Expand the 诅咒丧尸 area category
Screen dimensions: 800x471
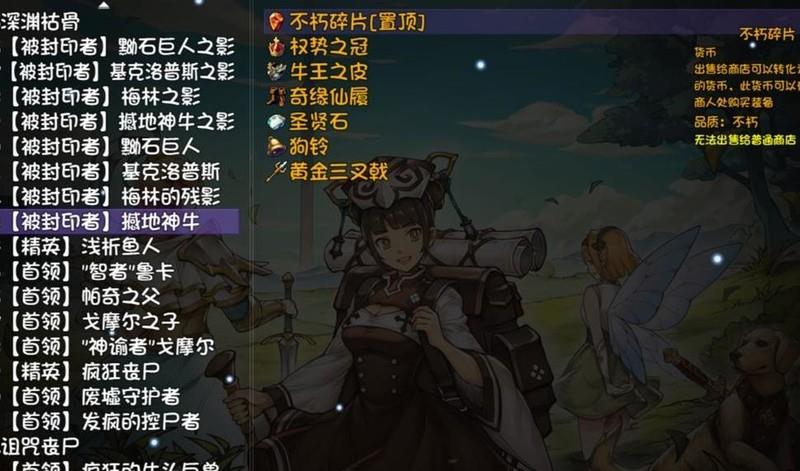tap(40, 447)
